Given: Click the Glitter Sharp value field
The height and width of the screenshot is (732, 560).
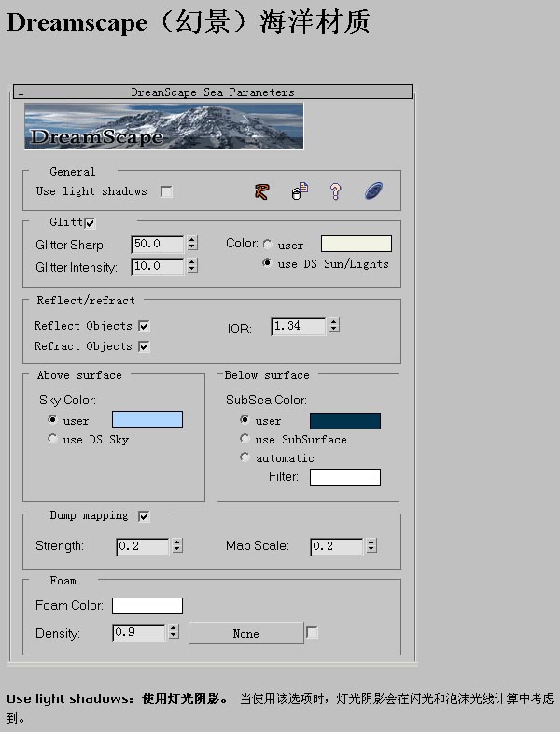Looking at the screenshot, I should 158,245.
